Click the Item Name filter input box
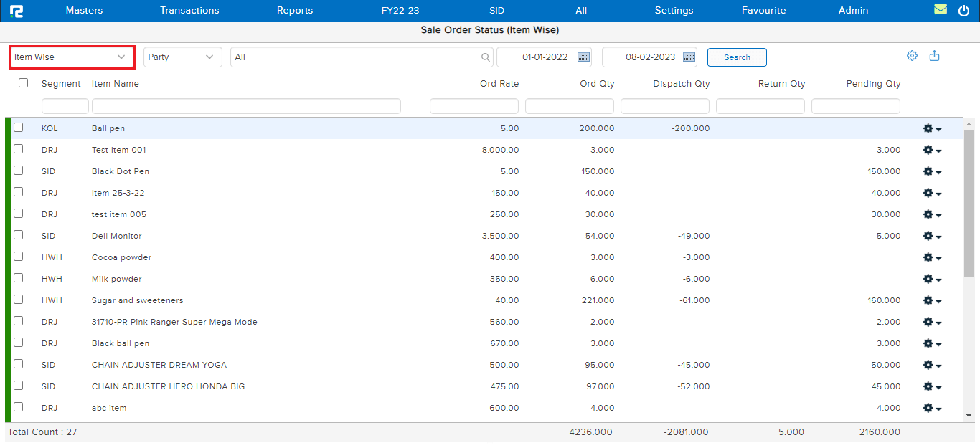The width and height of the screenshot is (980, 448). [246, 106]
